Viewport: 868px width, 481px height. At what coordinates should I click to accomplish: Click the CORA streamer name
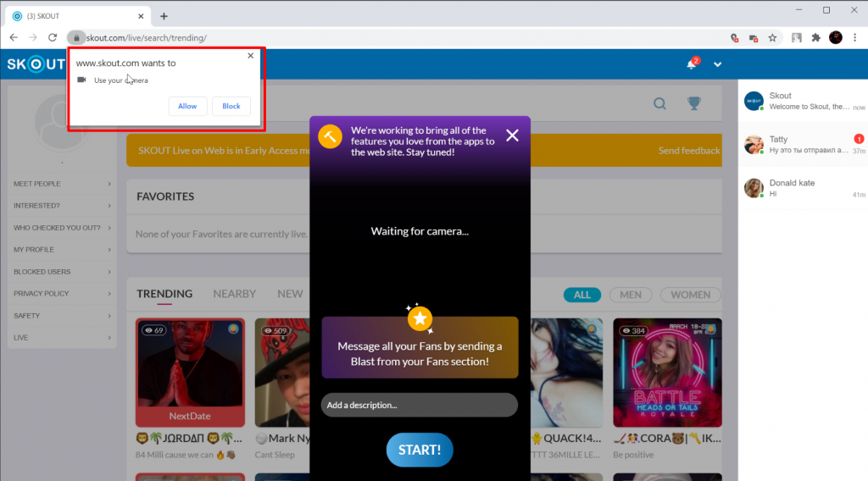667,439
